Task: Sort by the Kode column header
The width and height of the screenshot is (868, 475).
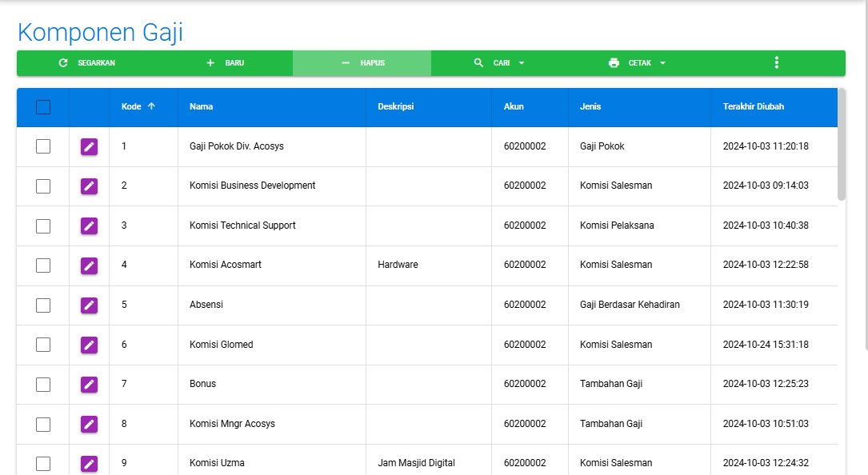Action: 131,106
